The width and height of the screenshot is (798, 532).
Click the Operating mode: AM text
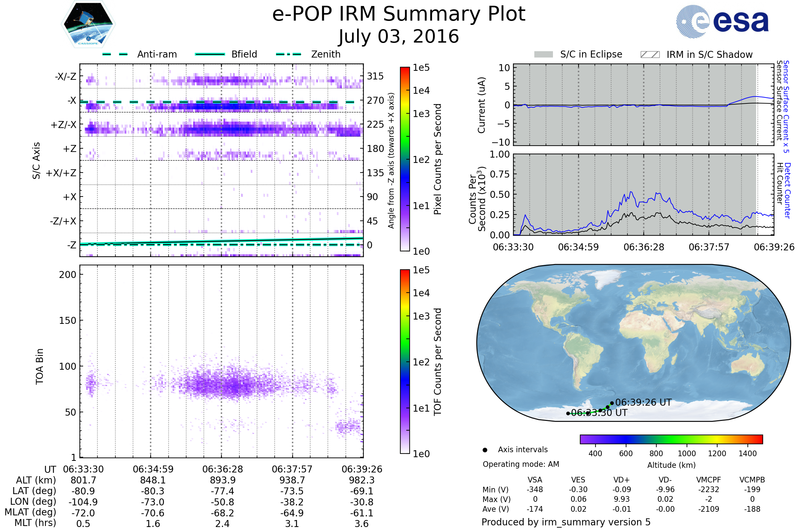521,464
